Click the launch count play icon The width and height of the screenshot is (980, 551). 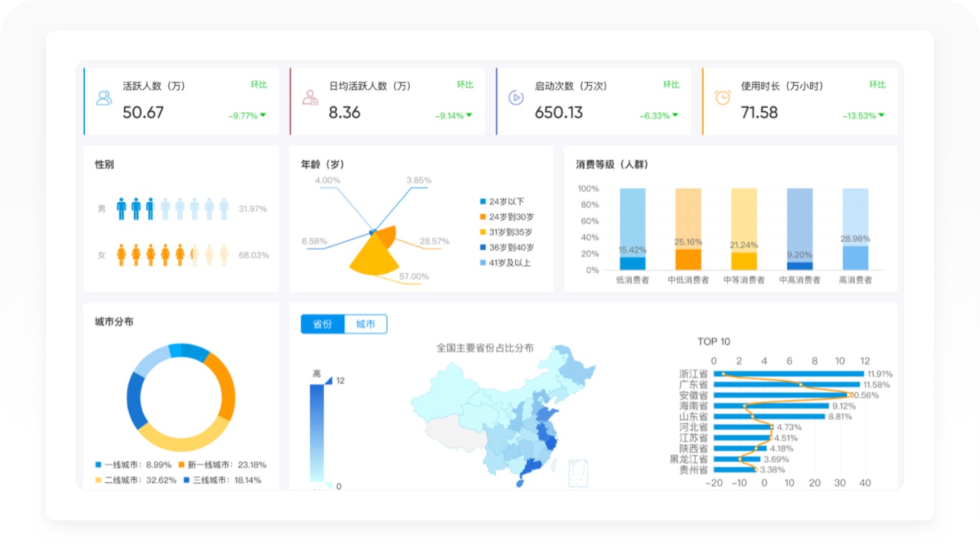click(x=516, y=98)
